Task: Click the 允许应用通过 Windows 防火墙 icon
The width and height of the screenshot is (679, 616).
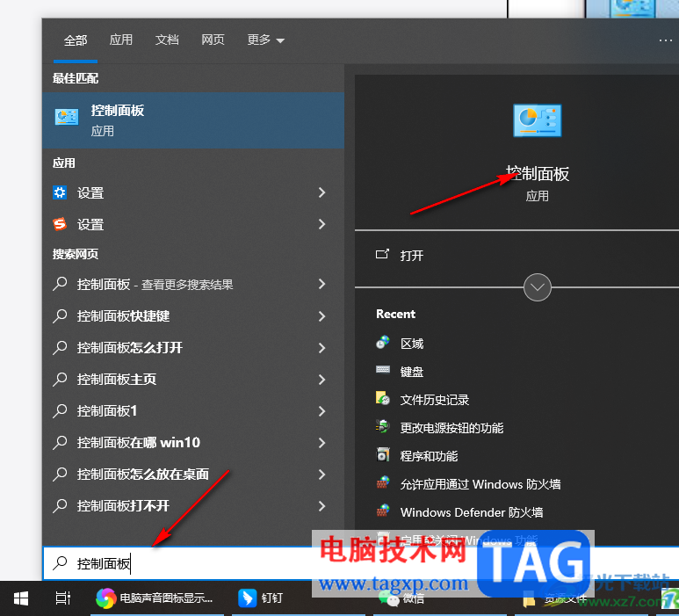Action: [x=382, y=482]
